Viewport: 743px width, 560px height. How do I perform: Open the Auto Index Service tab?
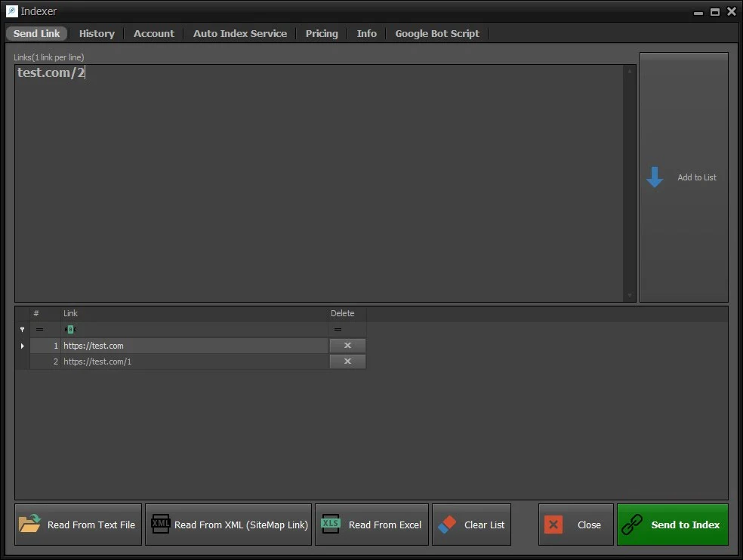click(x=239, y=33)
